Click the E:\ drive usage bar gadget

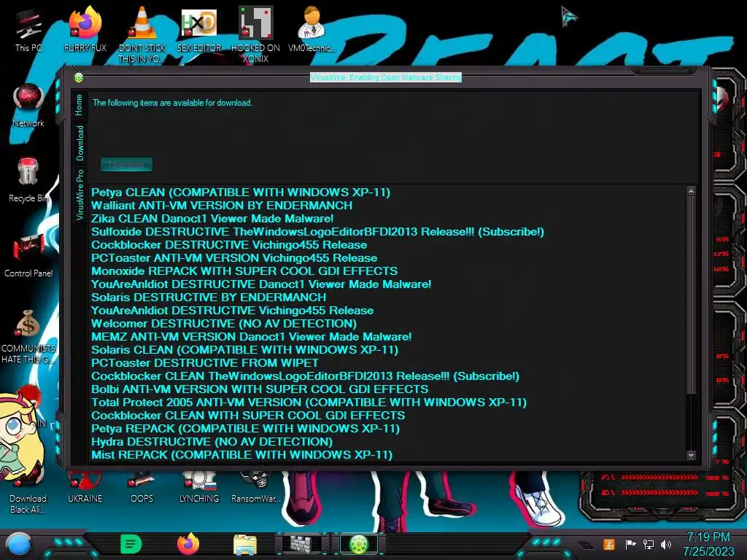click(x=666, y=493)
